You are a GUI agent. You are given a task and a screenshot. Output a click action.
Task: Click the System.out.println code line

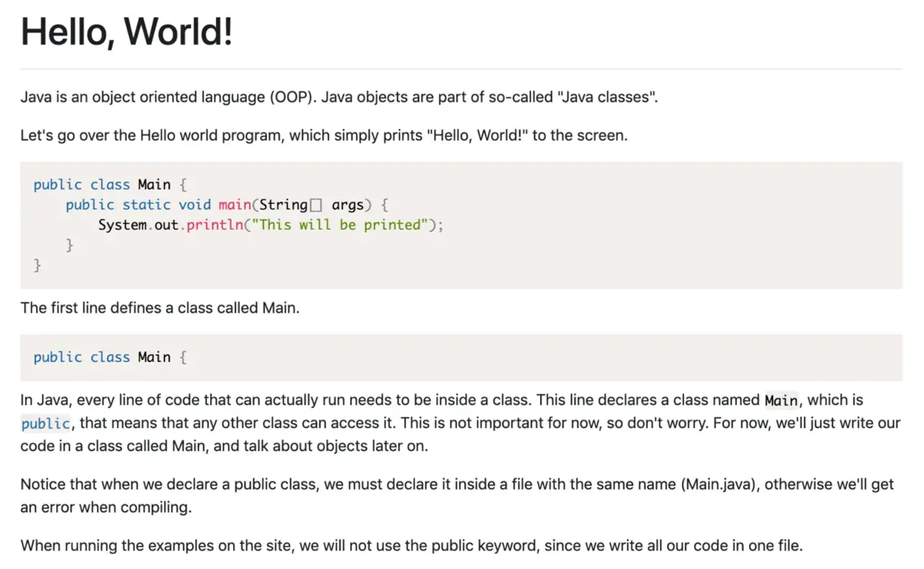point(271,225)
